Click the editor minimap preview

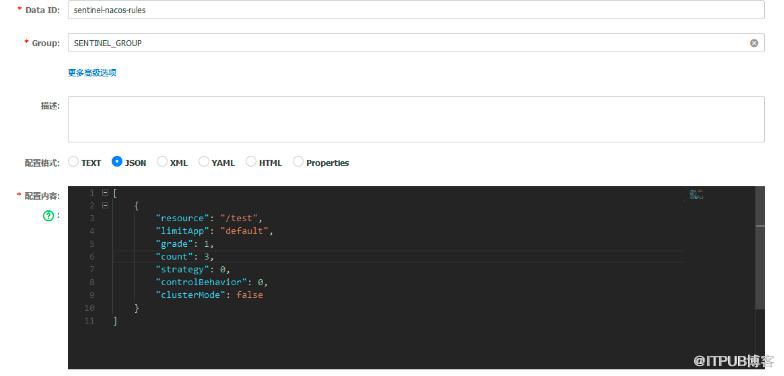(696, 194)
